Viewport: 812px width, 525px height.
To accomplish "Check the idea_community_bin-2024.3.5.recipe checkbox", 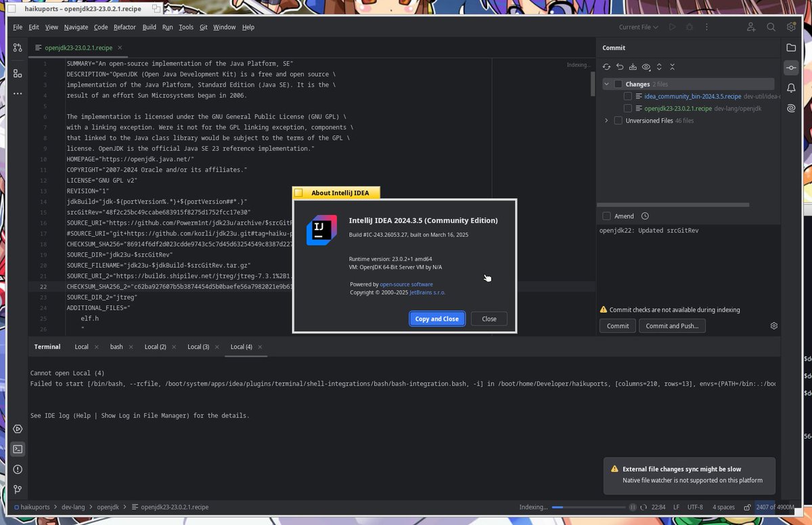I will [x=629, y=96].
